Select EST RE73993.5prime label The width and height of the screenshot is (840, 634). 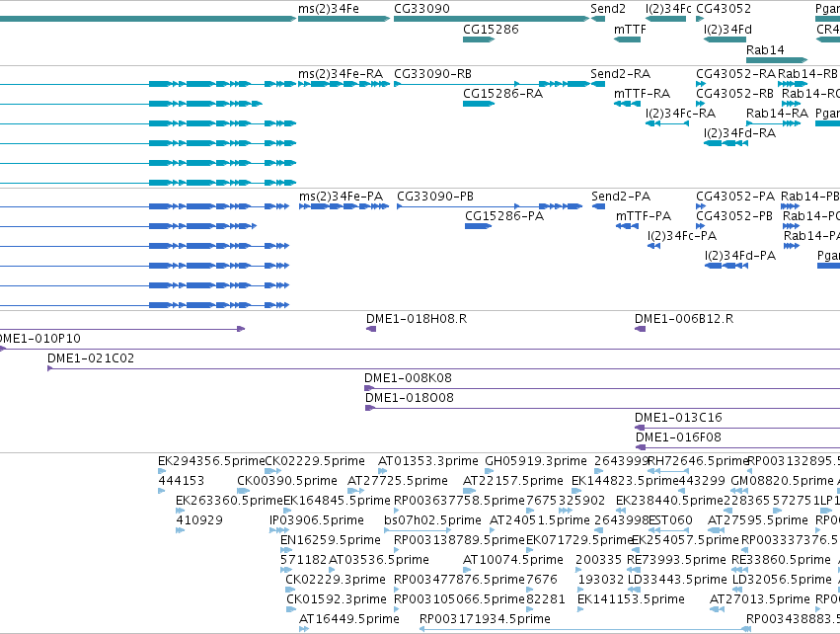[676, 560]
